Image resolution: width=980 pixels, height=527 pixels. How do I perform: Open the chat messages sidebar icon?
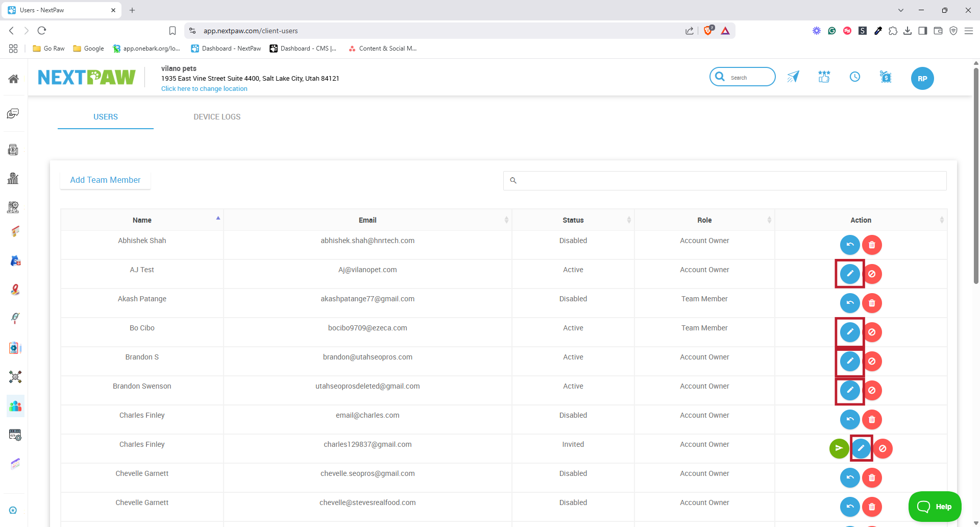(x=13, y=113)
